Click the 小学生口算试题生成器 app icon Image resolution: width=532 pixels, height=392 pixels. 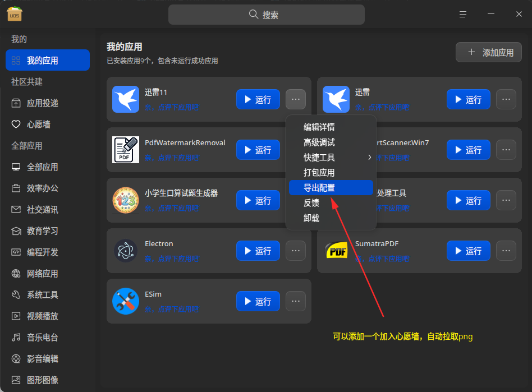click(x=126, y=200)
